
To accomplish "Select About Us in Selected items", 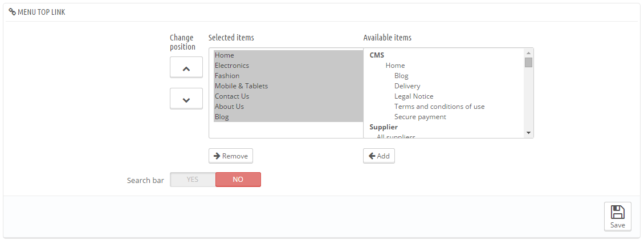I will 288,107.
